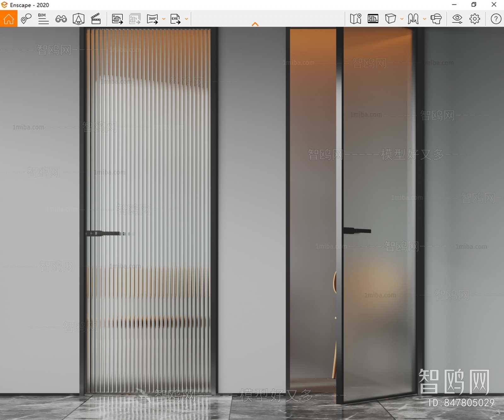Image resolution: width=504 pixels, height=420 pixels.
Task: Open the 360 panorama dropdown arrow
Action: [163, 19]
